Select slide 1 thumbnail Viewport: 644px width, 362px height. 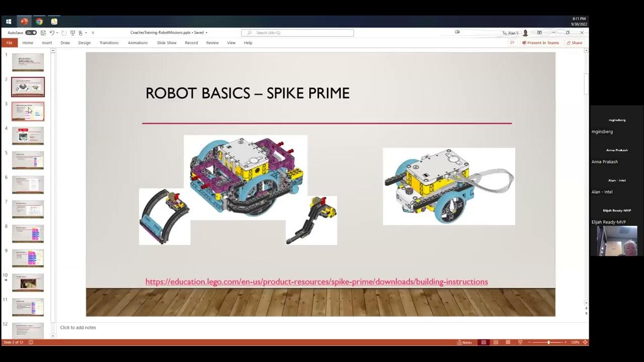28,62
